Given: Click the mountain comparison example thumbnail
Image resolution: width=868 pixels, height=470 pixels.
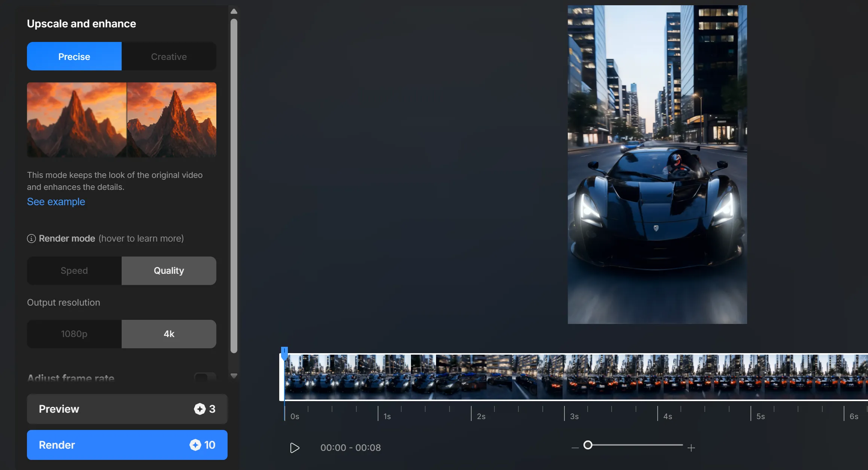Looking at the screenshot, I should point(122,119).
